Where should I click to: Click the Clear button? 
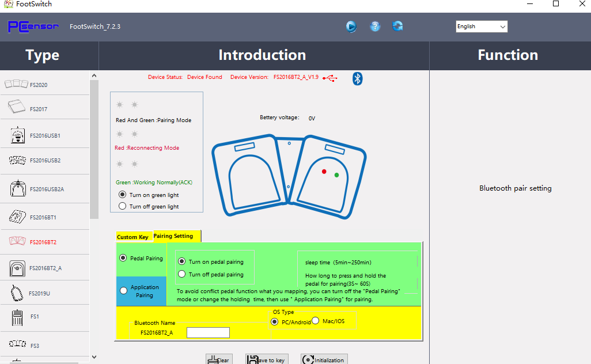pos(219,359)
